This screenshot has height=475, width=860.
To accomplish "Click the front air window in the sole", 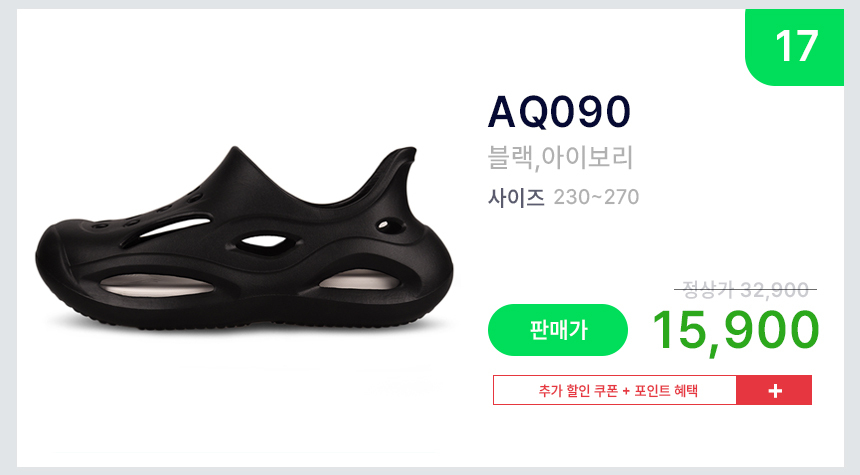I will tap(157, 285).
